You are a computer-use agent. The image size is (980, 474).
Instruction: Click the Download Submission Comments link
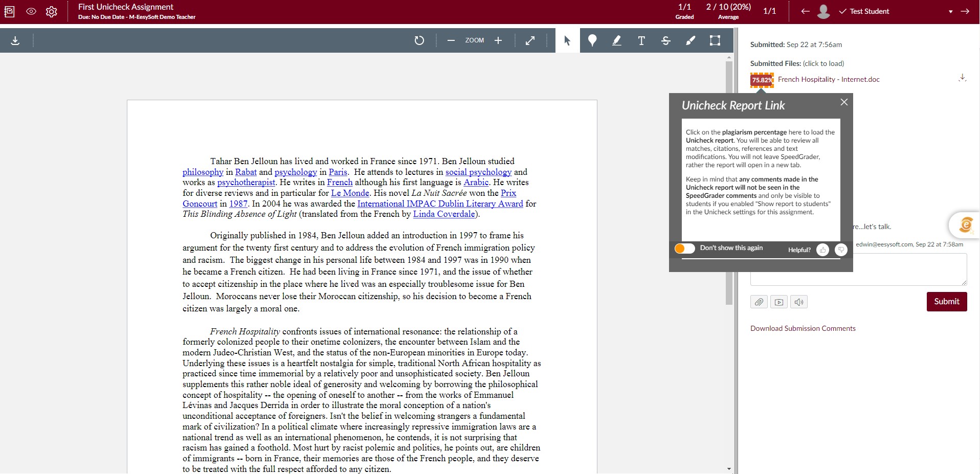coord(803,328)
